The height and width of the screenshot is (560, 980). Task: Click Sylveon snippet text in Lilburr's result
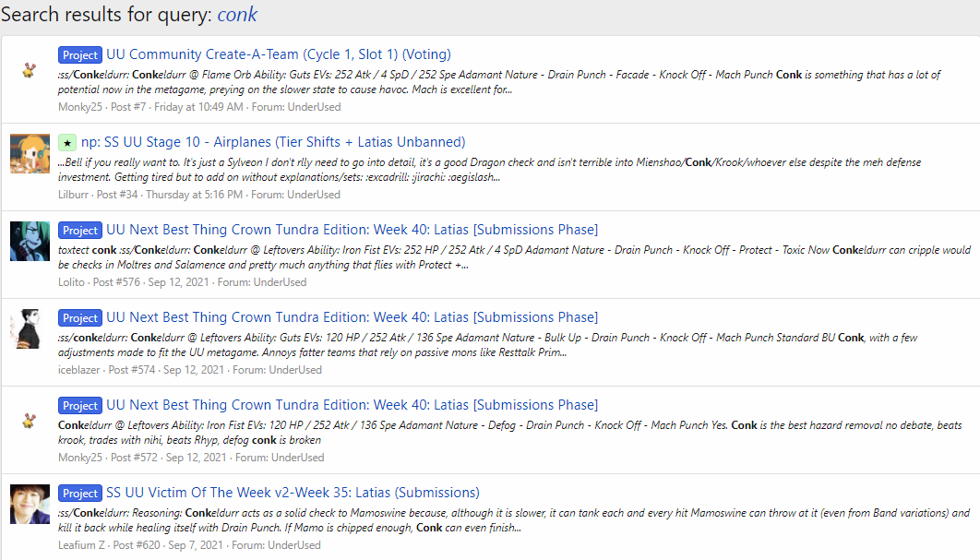point(489,170)
